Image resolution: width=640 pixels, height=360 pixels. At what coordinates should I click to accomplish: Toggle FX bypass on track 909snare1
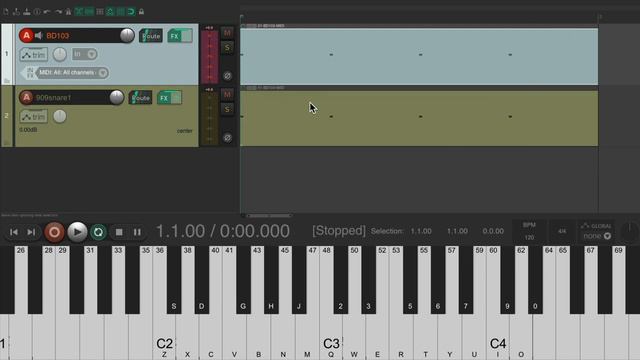[x=176, y=98]
